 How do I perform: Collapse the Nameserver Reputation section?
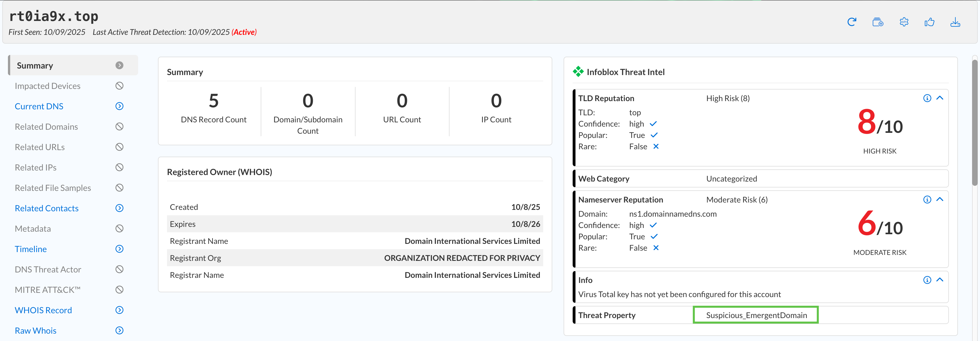(x=940, y=199)
